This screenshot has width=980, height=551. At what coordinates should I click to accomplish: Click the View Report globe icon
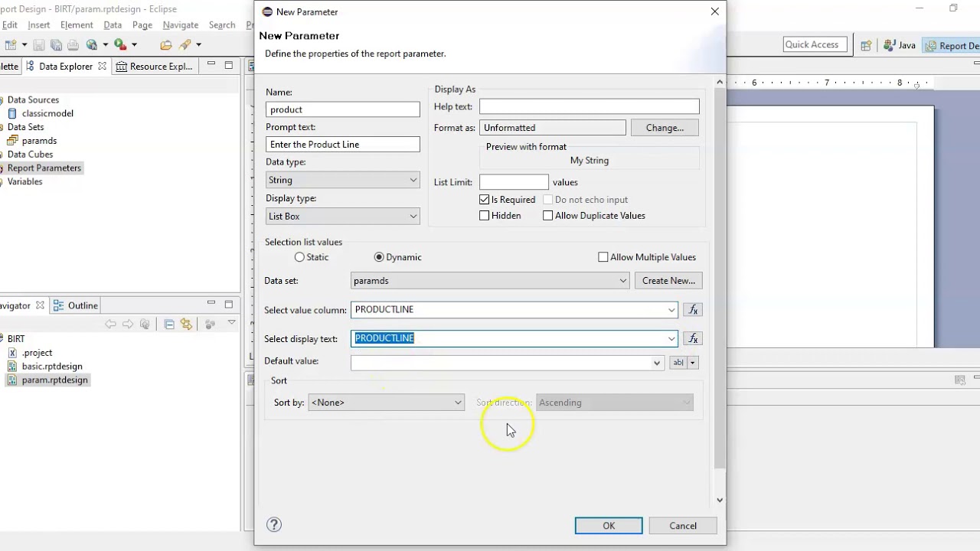coord(92,44)
